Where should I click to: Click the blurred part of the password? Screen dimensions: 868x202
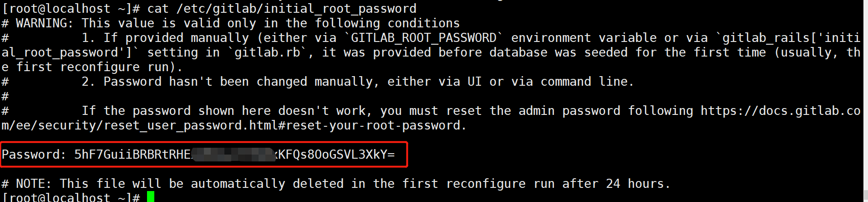click(233, 155)
